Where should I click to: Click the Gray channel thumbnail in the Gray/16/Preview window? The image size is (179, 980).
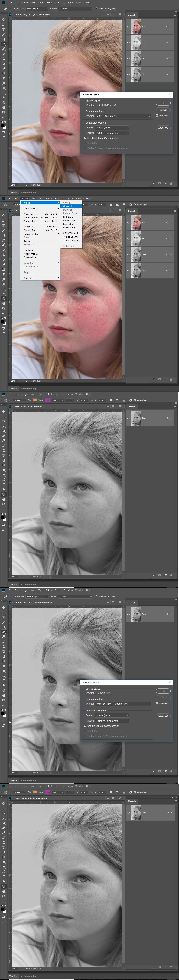point(136,614)
